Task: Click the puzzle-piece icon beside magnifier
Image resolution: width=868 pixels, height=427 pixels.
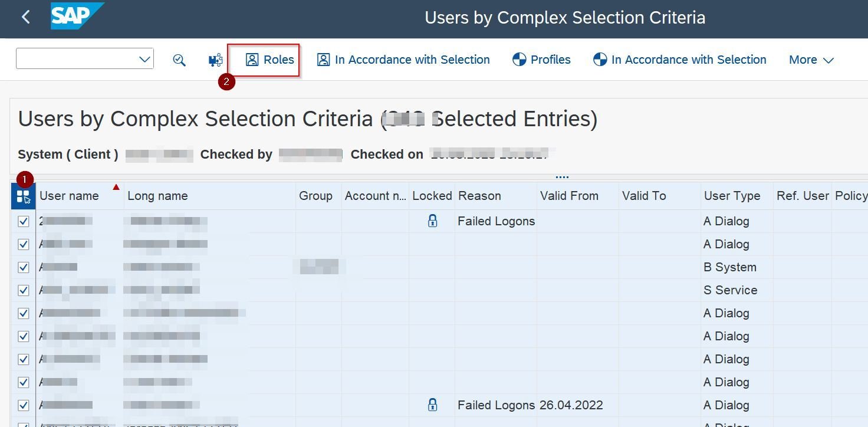Action: pyautogui.click(x=215, y=60)
